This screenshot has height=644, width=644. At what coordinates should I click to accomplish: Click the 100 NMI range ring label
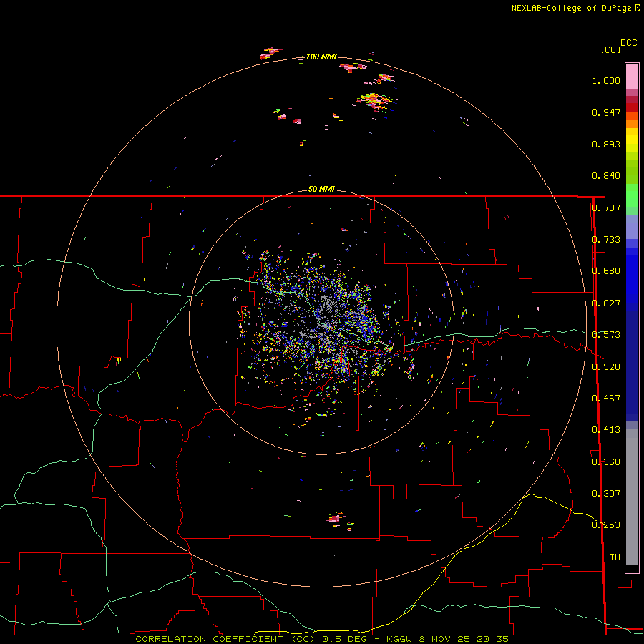tap(321, 57)
